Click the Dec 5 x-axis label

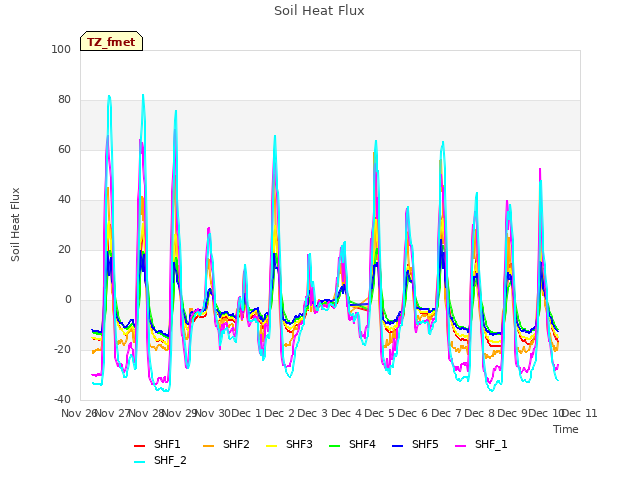379,413
